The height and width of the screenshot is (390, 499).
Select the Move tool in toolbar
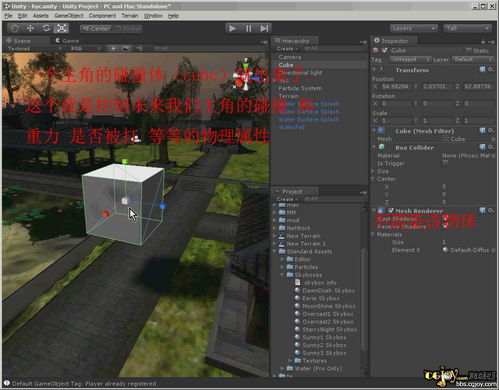pyautogui.click(x=30, y=28)
